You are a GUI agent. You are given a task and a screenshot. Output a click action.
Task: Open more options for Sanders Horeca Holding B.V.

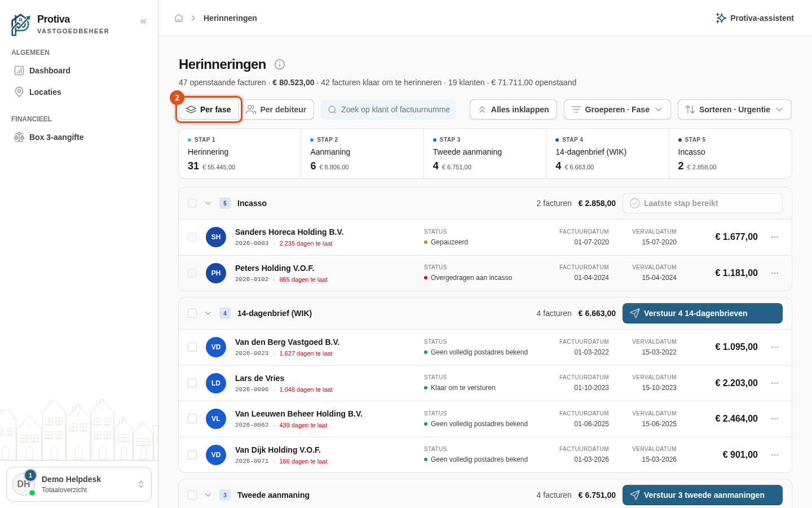pyautogui.click(x=775, y=237)
